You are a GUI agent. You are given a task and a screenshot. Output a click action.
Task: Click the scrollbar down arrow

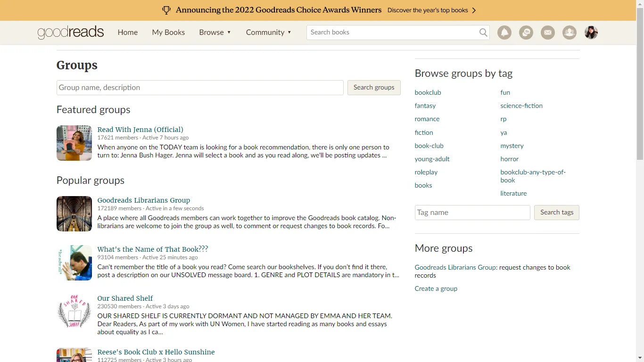[x=640, y=358]
